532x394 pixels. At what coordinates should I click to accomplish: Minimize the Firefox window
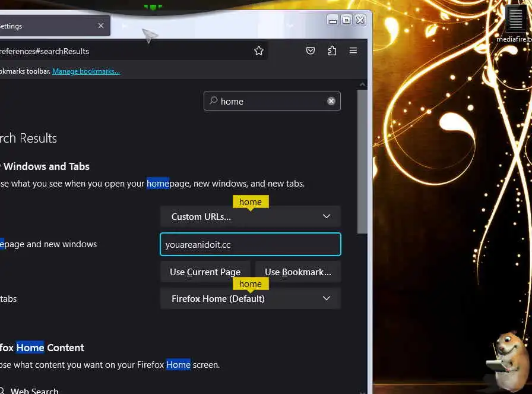pyautogui.click(x=332, y=20)
